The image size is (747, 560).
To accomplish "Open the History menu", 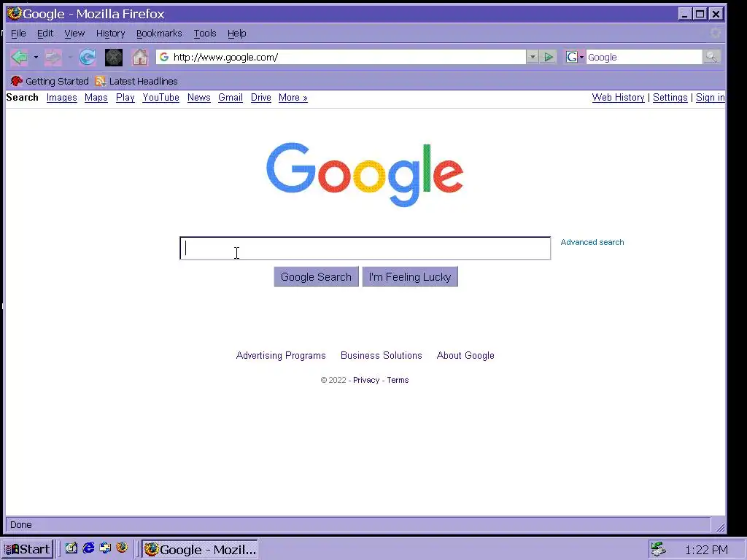I will tap(111, 34).
